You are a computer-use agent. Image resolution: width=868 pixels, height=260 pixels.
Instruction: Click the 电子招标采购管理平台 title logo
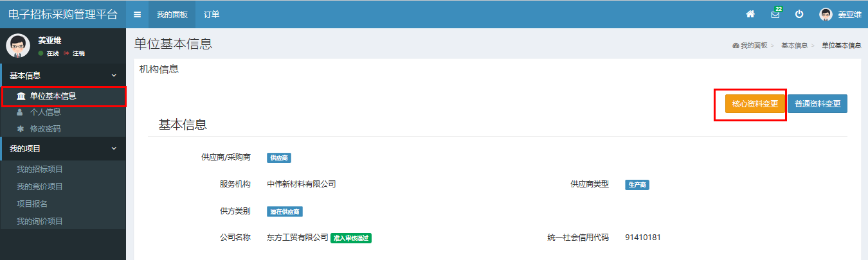tap(63, 14)
